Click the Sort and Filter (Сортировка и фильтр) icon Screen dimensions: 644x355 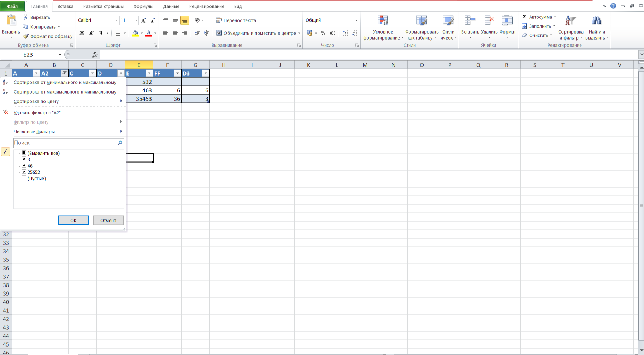click(570, 21)
